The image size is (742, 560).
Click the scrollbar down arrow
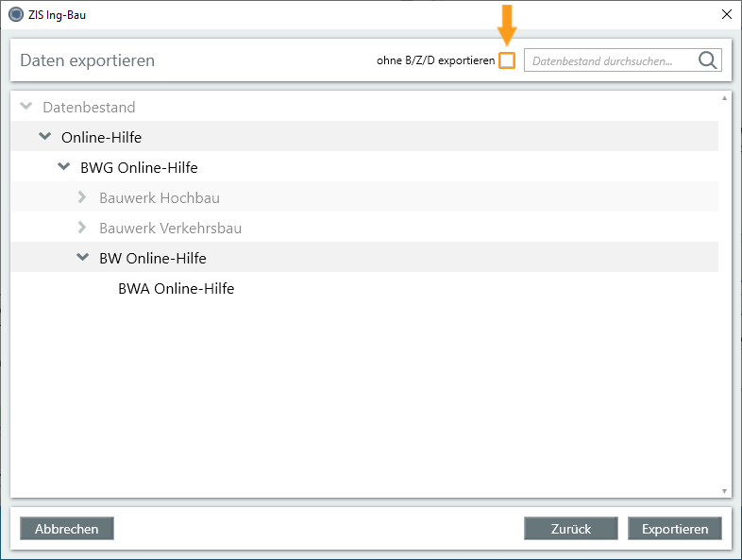(x=724, y=491)
